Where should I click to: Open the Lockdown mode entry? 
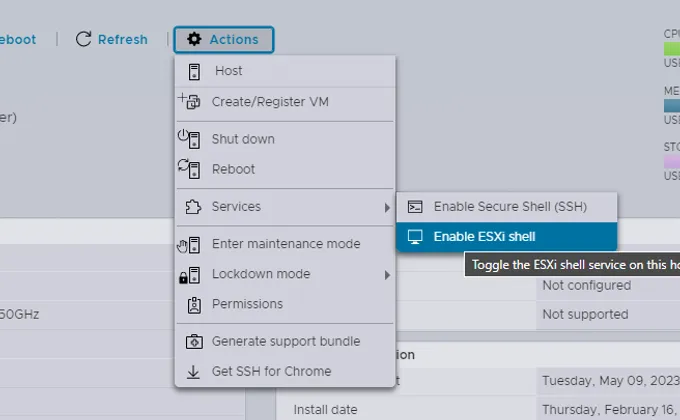tap(285, 274)
